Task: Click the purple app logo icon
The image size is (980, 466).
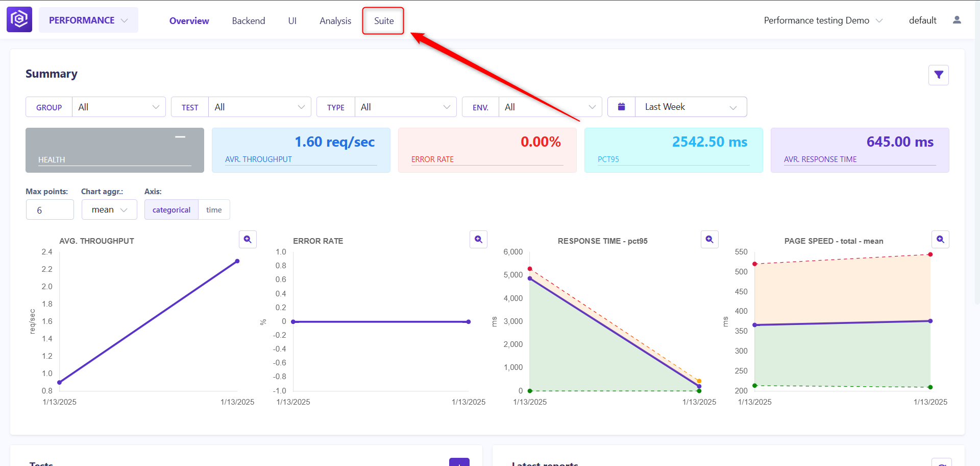Action: (x=19, y=19)
